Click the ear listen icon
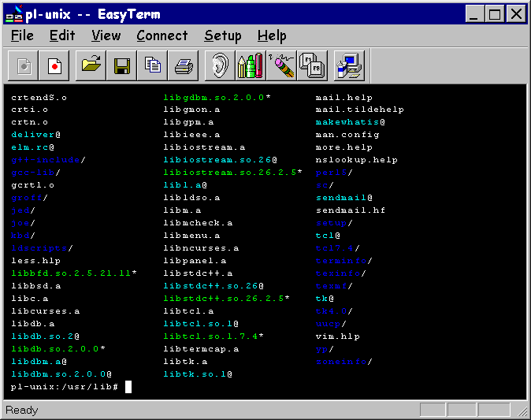 click(221, 66)
